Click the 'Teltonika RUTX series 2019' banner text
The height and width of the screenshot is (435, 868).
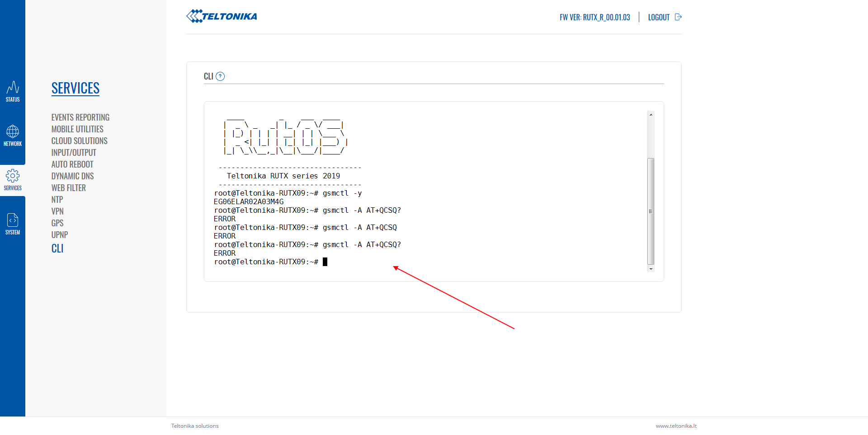click(283, 176)
